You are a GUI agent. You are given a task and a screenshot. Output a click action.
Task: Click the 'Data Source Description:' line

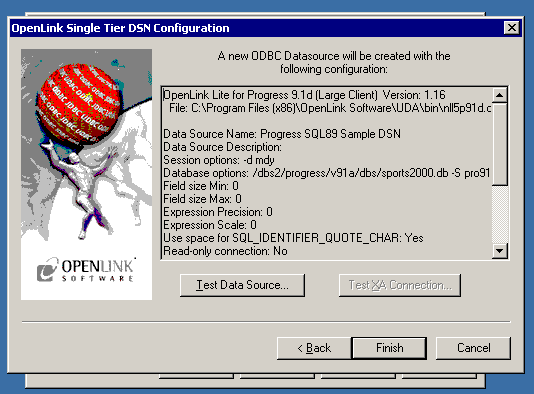[x=222, y=147]
